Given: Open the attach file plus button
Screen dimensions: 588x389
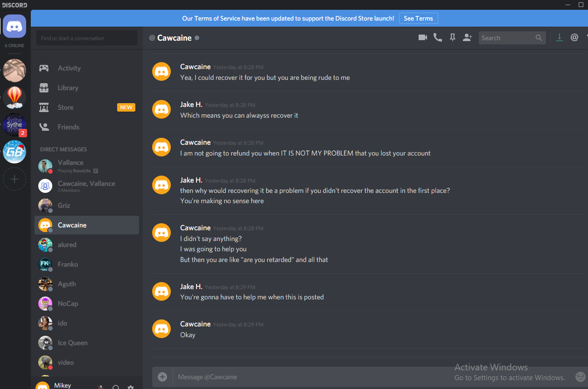Looking at the screenshot, I should (x=162, y=377).
